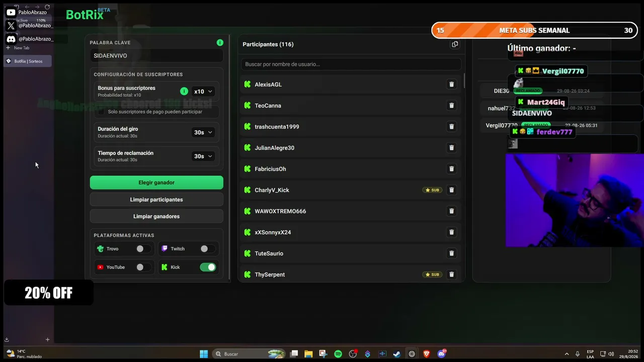
Task: Select participant name JulianAlegre30
Action: click(274, 148)
